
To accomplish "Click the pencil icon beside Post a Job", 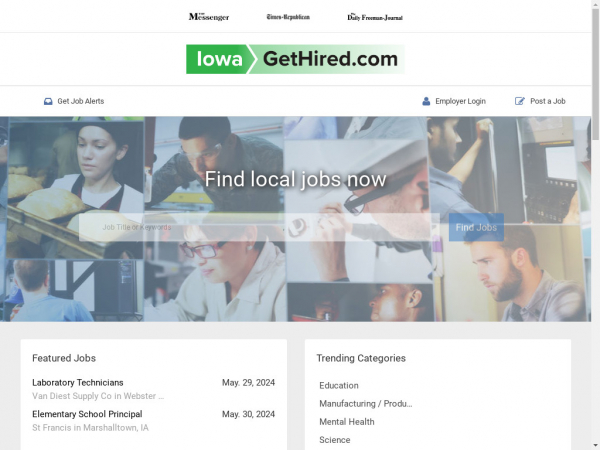I will pyautogui.click(x=520, y=101).
